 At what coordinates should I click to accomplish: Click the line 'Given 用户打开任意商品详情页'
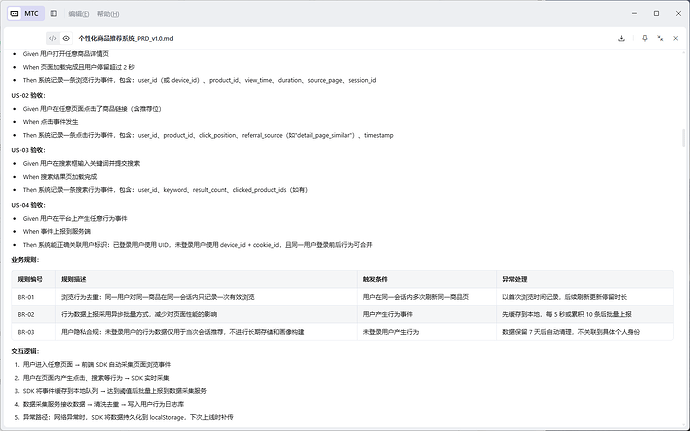(x=66, y=54)
